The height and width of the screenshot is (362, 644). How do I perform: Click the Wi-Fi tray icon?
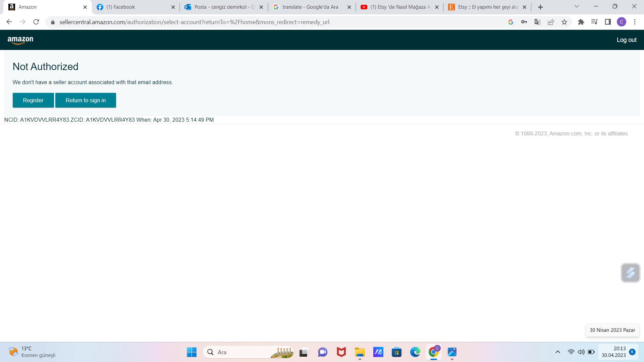point(571,352)
